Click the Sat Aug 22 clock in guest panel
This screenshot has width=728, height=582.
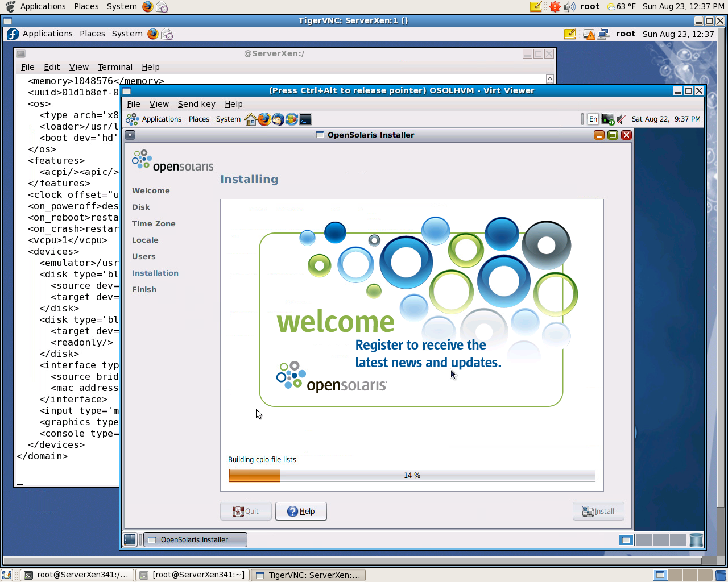pos(666,119)
